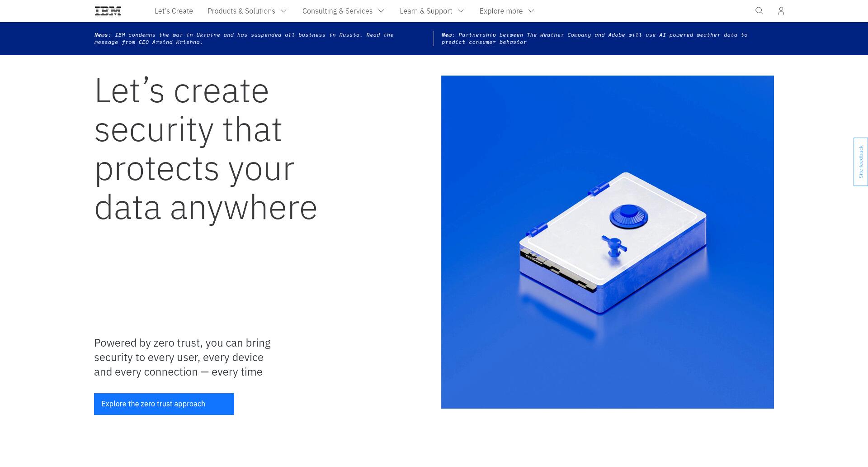Click Explore the zero trust approach button
This screenshot has width=868, height=467.
click(x=164, y=404)
